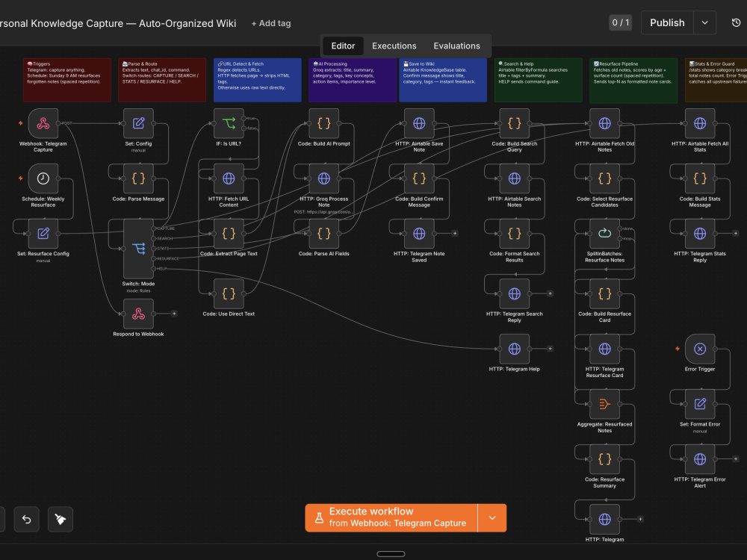Expand Execute workflow trigger dropdown

click(492, 517)
